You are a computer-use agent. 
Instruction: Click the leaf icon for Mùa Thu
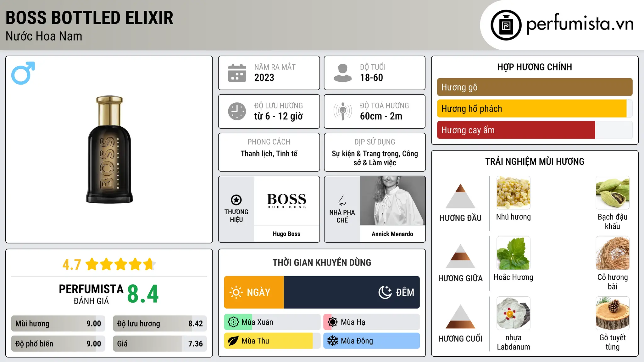click(233, 341)
